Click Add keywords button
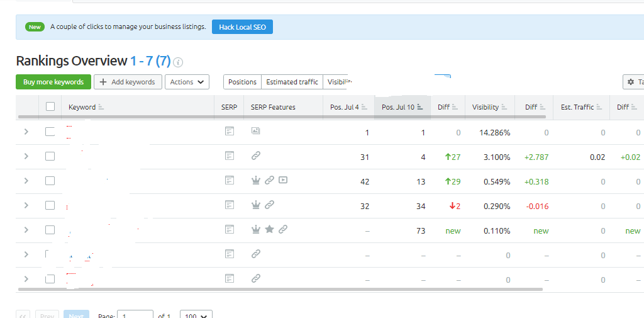Viewport: 644px width, 318px height. tap(128, 82)
